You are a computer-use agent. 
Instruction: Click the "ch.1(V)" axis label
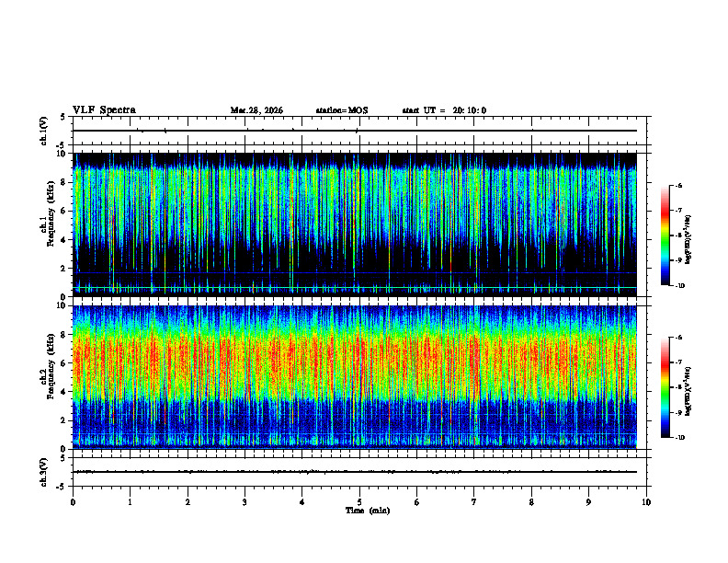pos(44,131)
